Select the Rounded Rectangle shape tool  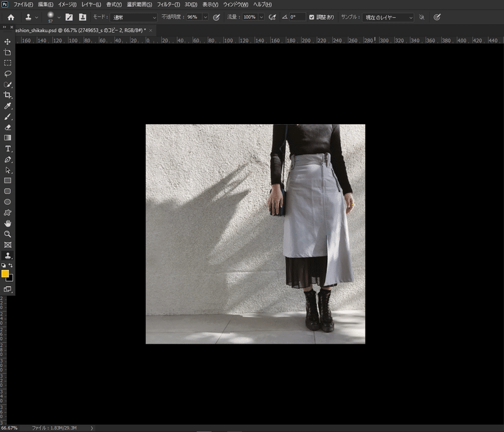[8, 191]
